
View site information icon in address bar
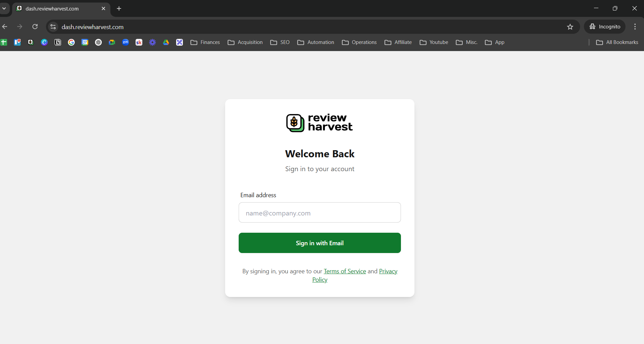pos(53,27)
